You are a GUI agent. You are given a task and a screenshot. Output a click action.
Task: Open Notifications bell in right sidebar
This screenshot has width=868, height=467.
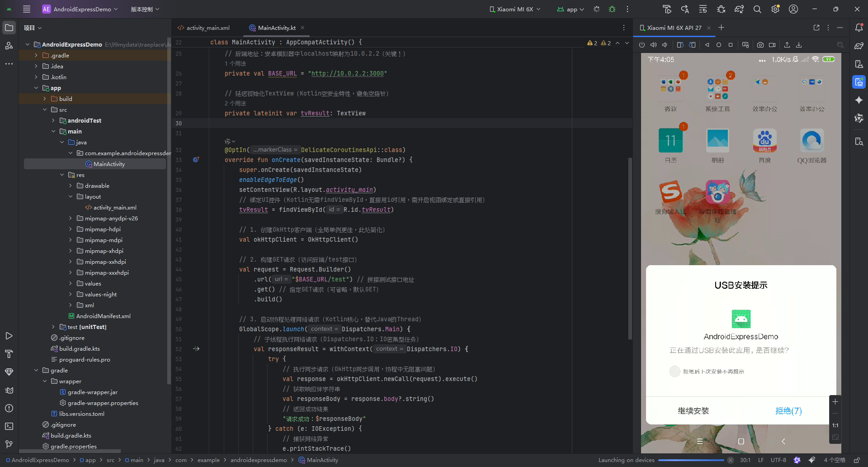click(859, 28)
